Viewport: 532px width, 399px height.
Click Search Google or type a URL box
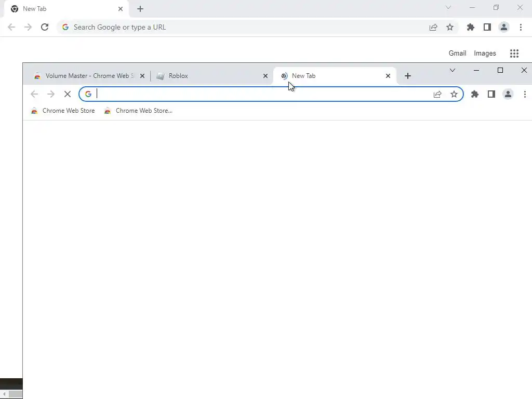tap(258, 27)
